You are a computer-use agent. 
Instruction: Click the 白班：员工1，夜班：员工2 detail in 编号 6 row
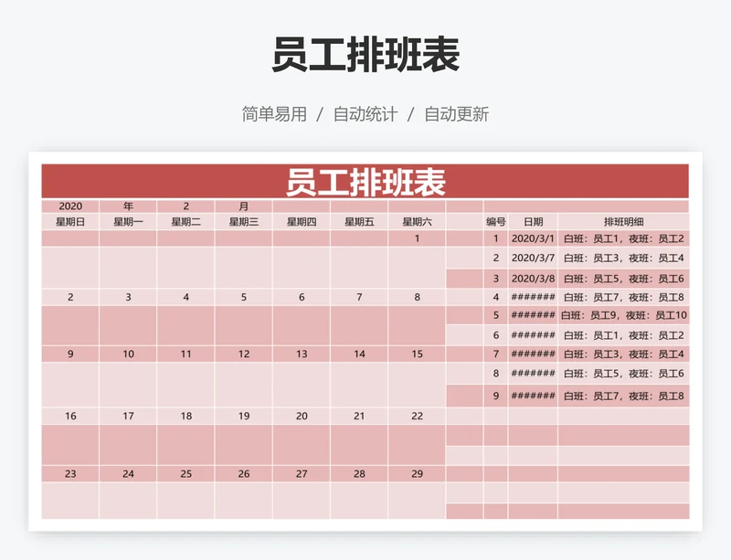623,335
